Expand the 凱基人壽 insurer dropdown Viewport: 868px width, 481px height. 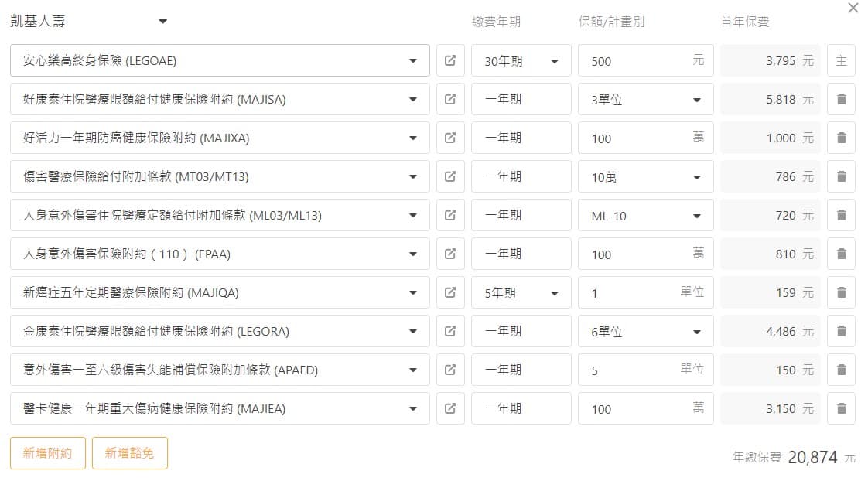pyautogui.click(x=162, y=22)
